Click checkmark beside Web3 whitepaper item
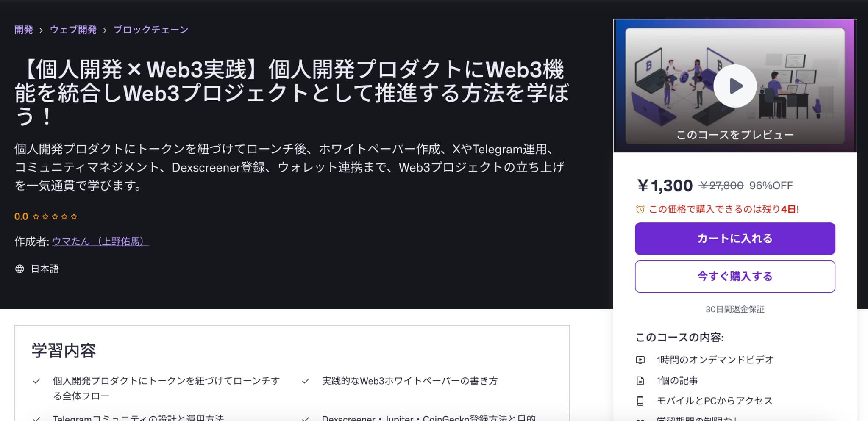Screen dimensions: 868x421 point(305,381)
